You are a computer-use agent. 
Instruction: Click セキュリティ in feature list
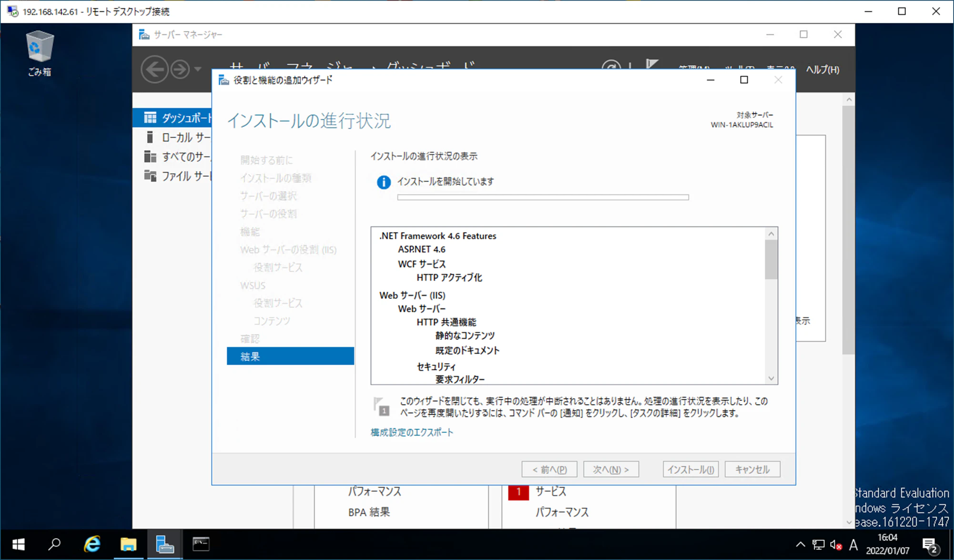pos(436,367)
